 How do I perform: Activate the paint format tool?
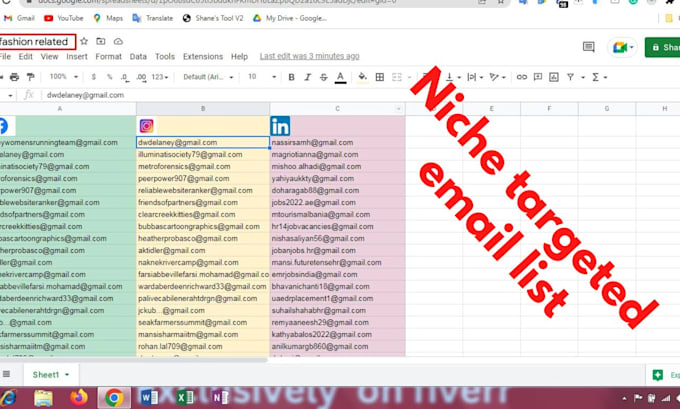click(x=30, y=77)
